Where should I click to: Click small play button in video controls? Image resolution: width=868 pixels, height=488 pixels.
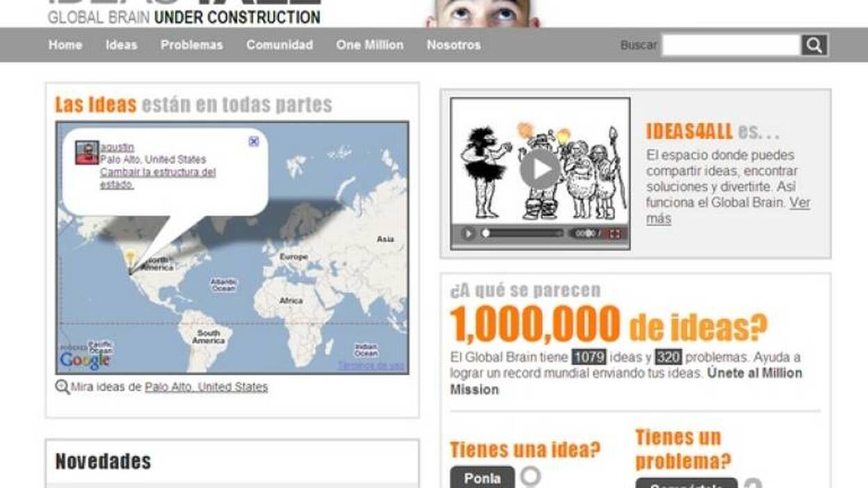(468, 234)
